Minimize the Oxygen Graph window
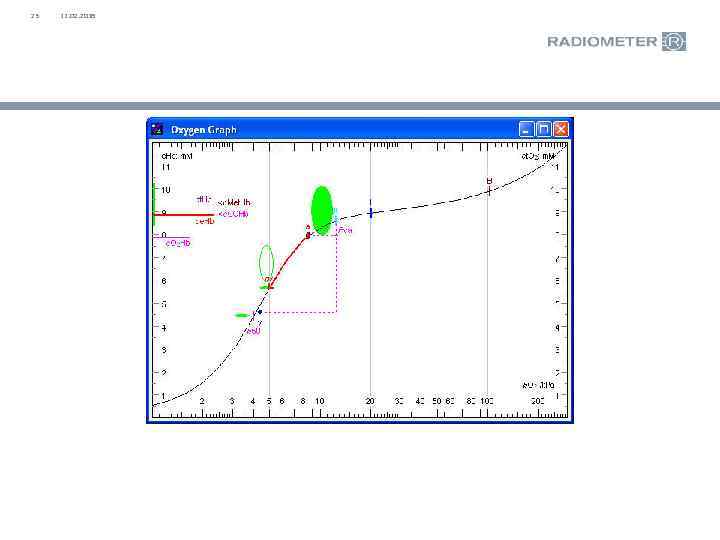 [526, 129]
